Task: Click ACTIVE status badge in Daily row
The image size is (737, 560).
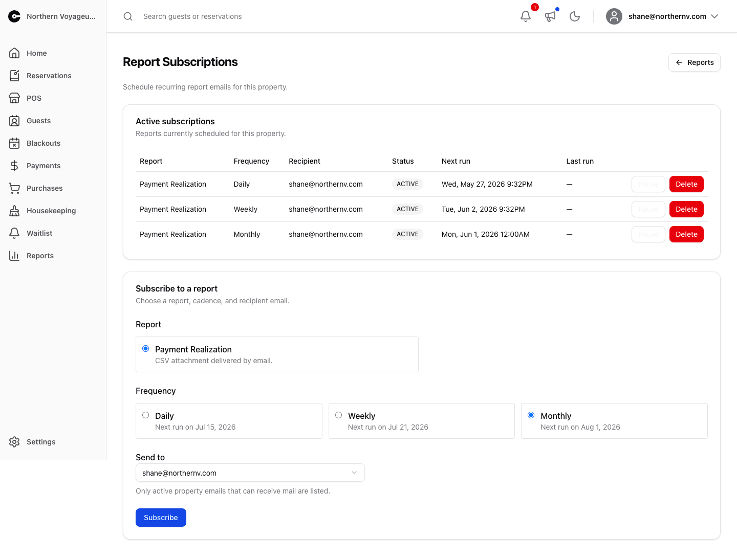Action: tap(408, 184)
